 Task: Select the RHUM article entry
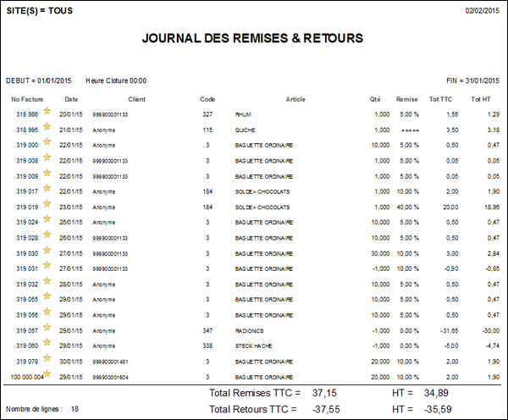tap(245, 113)
